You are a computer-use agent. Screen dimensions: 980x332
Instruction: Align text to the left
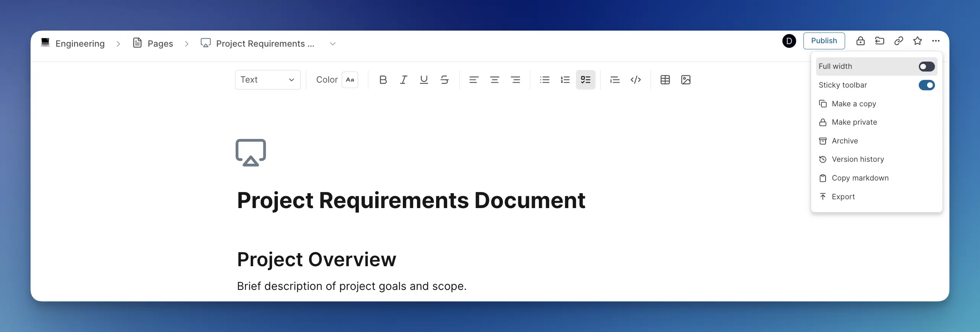474,80
